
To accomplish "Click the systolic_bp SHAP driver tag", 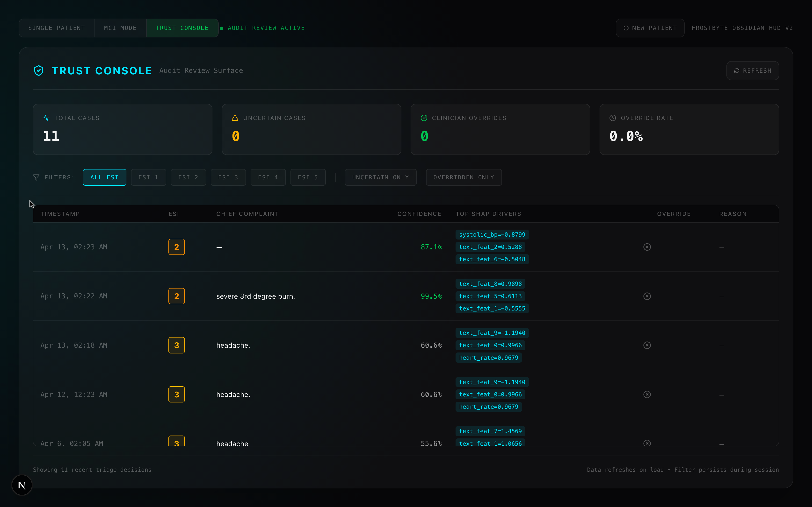I will coord(492,235).
